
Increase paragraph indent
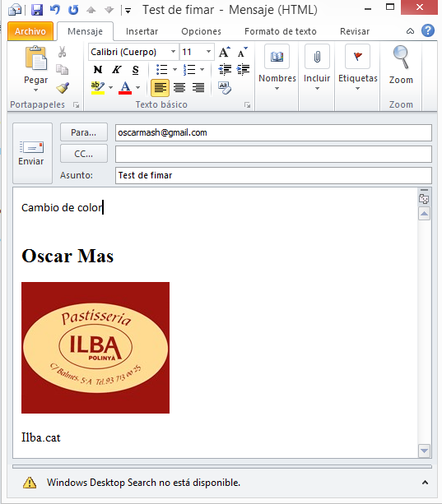pyautogui.click(x=243, y=69)
